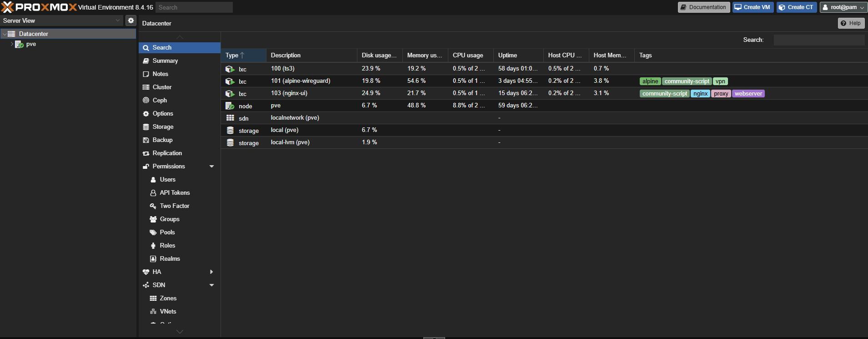This screenshot has width=868, height=339.
Task: Expand the HA menu section
Action: pos(211,272)
